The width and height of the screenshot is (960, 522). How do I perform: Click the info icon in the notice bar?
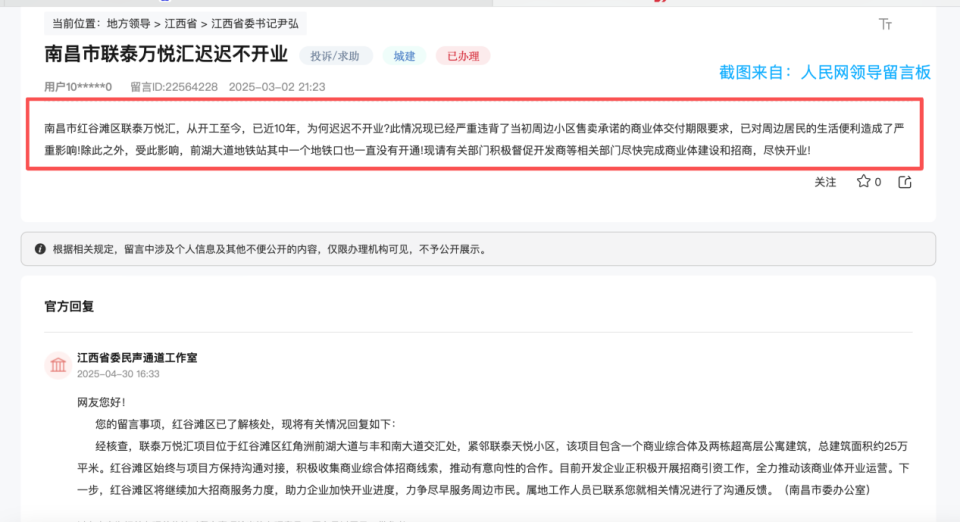[40, 249]
